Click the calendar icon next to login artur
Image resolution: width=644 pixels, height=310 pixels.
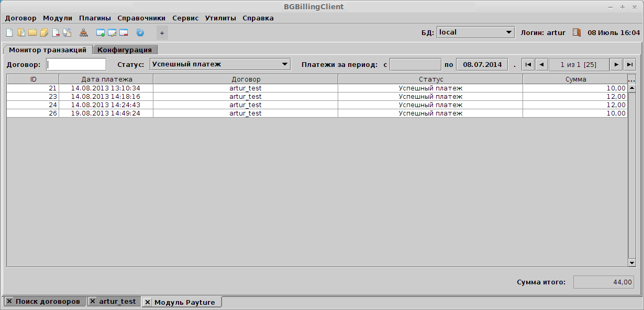click(576, 32)
